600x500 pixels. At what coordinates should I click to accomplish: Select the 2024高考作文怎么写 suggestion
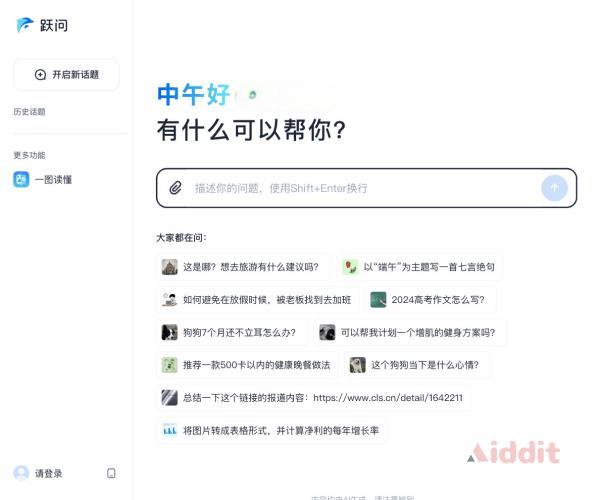point(430,300)
